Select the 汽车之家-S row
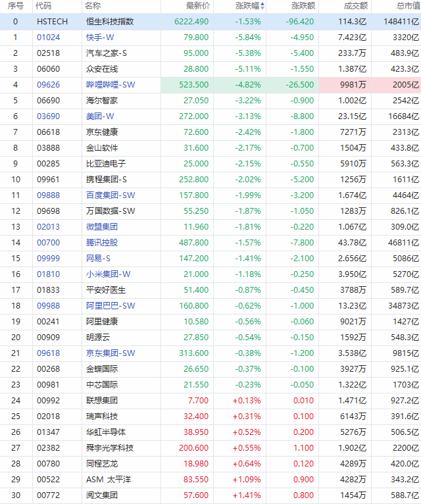The height and width of the screenshot is (504, 421). [210, 53]
